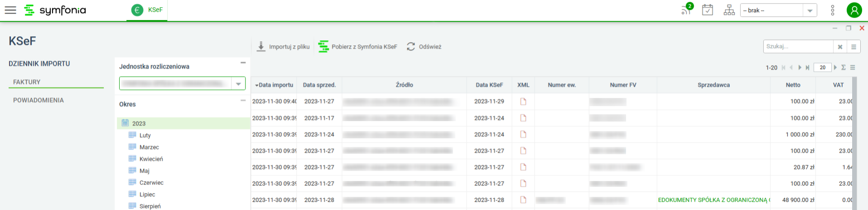Expand the '-- brak --' dropdown
Screen dimensions: 868x210
click(x=810, y=10)
